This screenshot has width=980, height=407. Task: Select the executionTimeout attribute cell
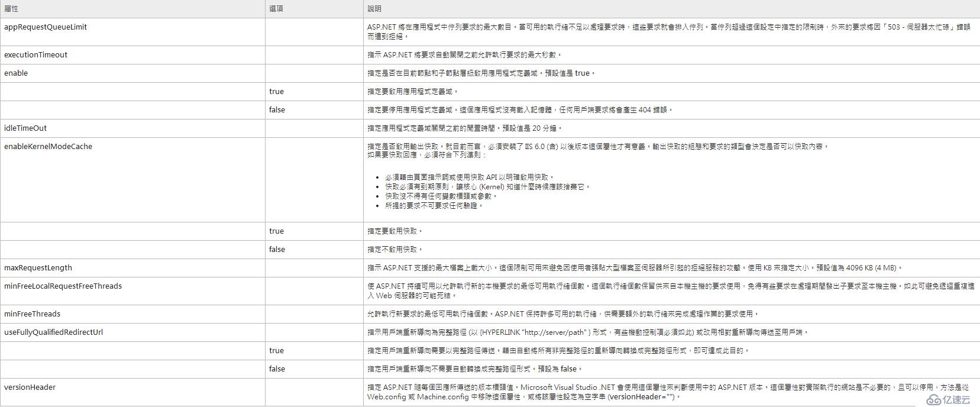coord(132,55)
